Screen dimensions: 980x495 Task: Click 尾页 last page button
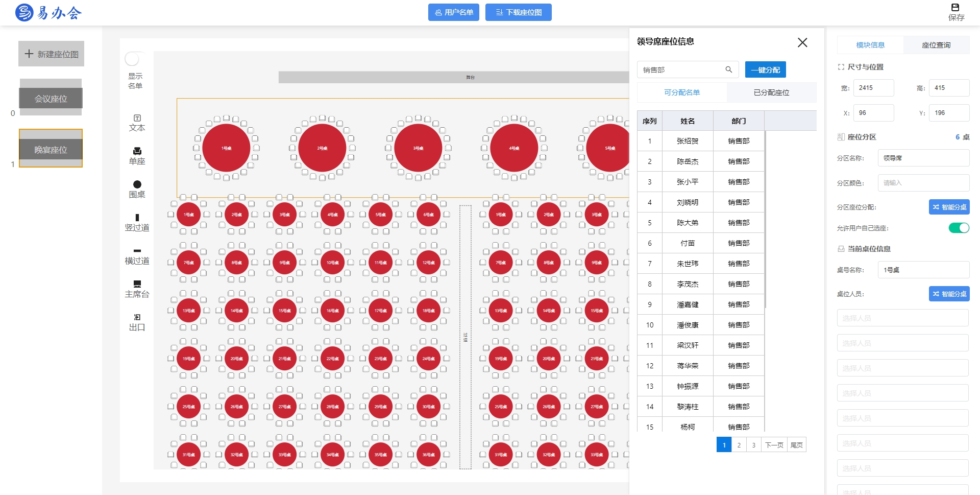796,445
